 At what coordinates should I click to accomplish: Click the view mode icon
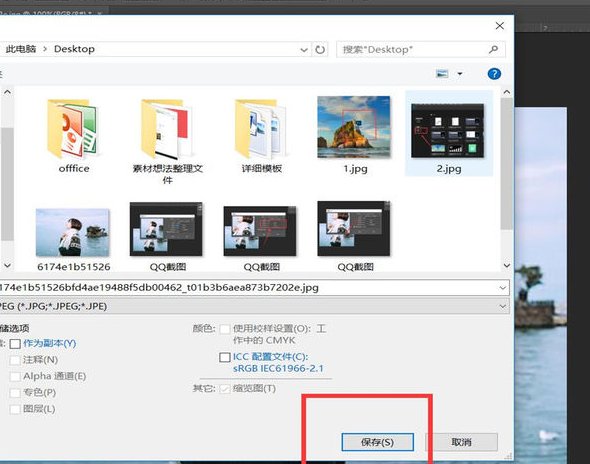point(442,74)
